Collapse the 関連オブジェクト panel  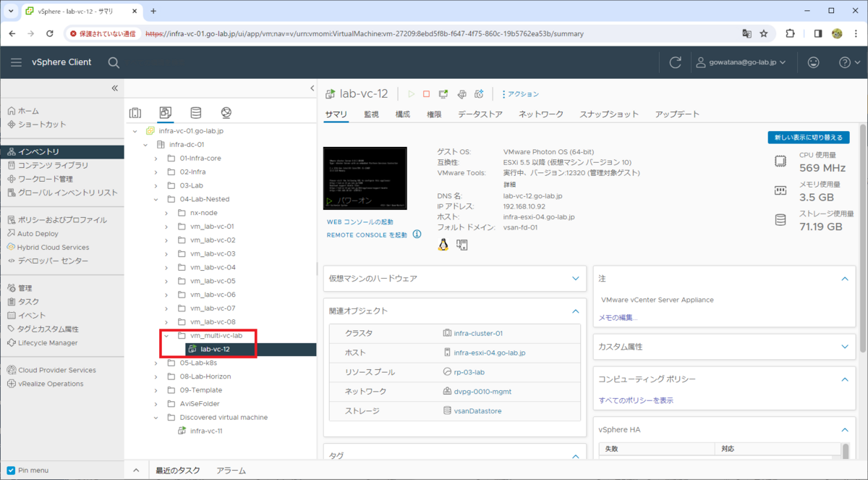tap(576, 311)
